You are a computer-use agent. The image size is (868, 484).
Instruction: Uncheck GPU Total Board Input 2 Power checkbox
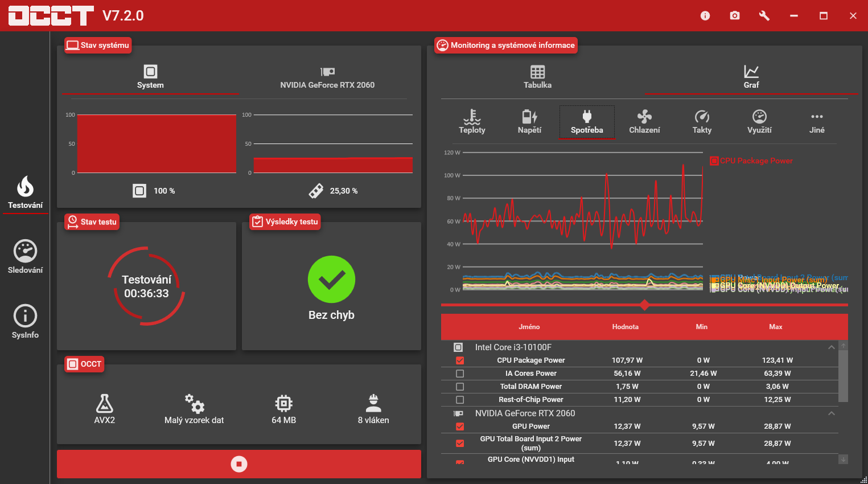[460, 444]
